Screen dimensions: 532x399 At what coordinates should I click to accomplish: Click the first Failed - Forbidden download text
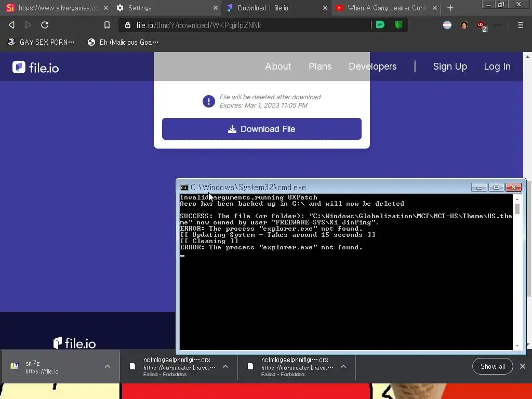(x=165, y=375)
